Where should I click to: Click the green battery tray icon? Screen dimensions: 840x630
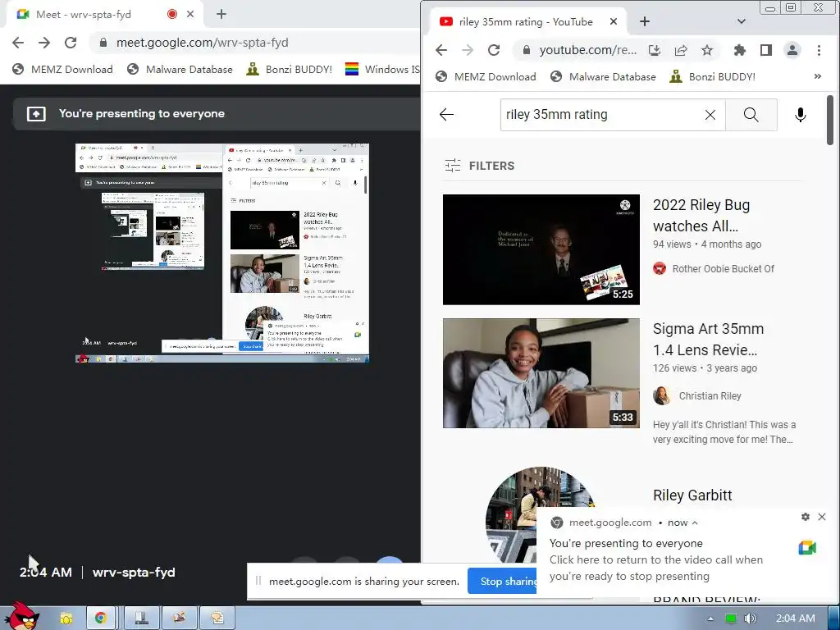[x=730, y=619]
